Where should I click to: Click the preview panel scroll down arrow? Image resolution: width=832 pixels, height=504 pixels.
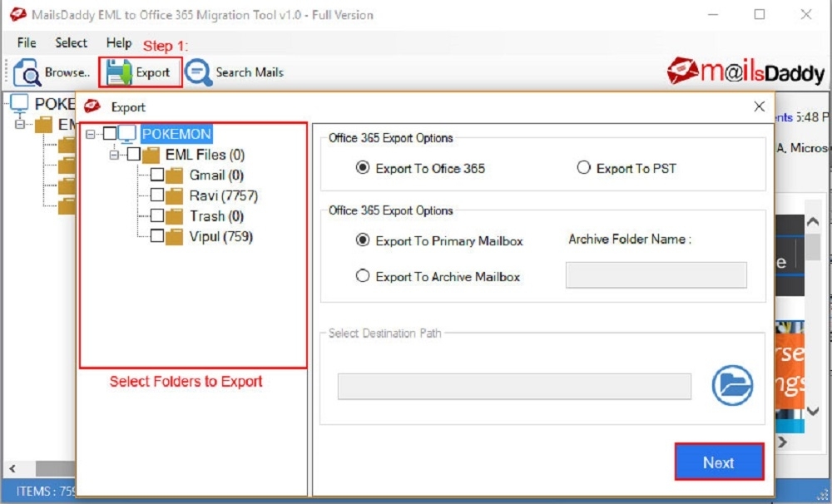(813, 411)
